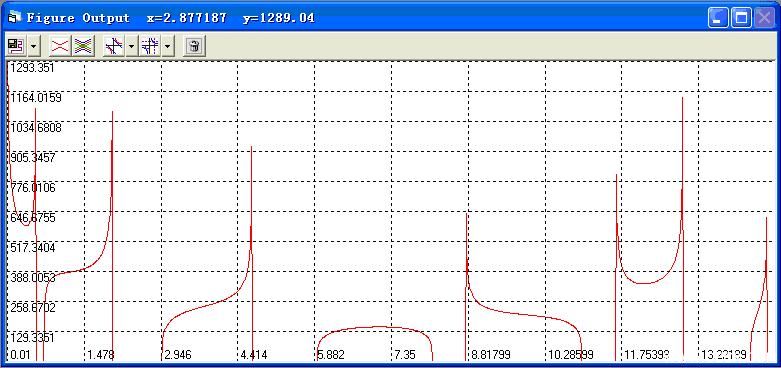
Task: Expand the dropdown next to the axes icon
Action: [x=131, y=46]
